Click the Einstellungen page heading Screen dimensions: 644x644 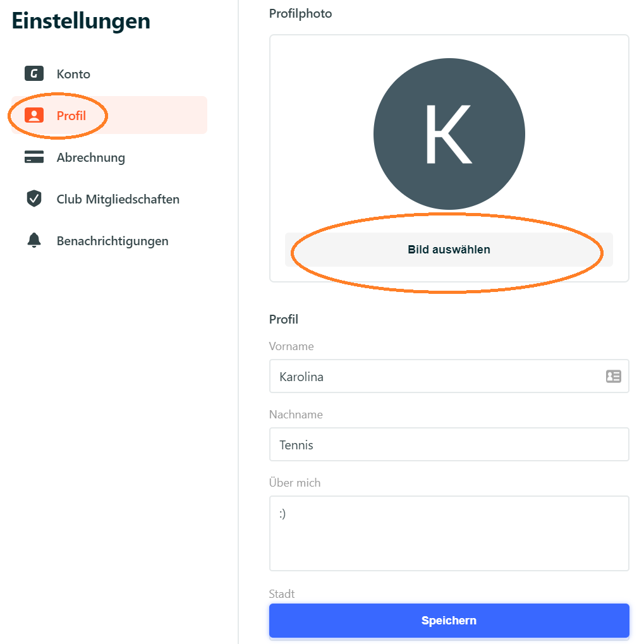click(81, 21)
